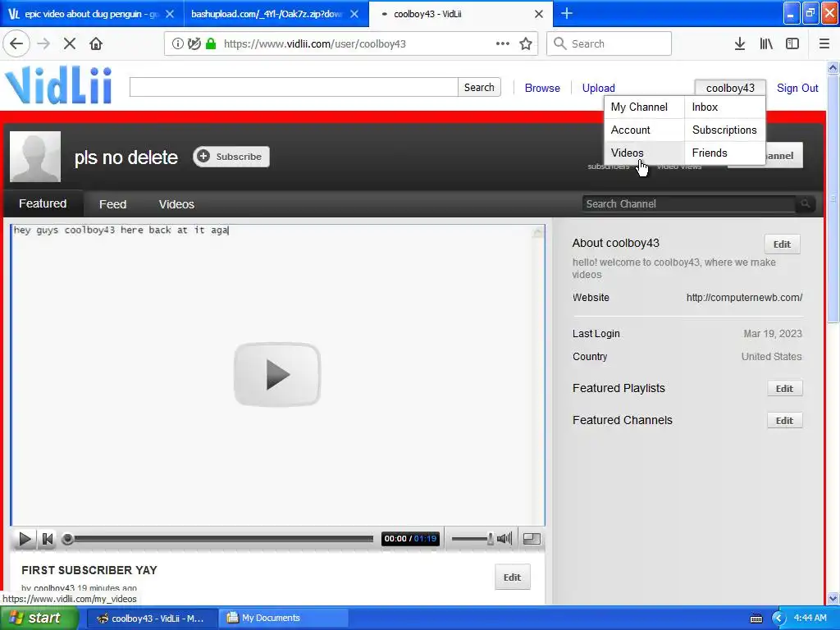Click the 4:44 AM taskbar clock
This screenshot has height=630, width=840.
810,618
